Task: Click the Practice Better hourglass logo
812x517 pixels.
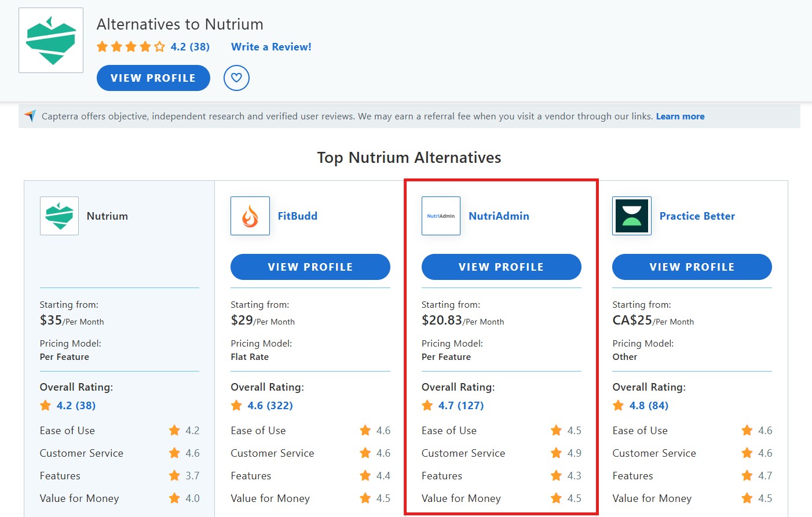Action: coord(631,216)
